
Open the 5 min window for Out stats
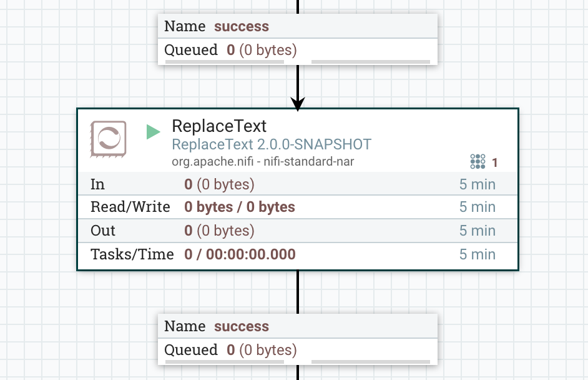coord(478,230)
